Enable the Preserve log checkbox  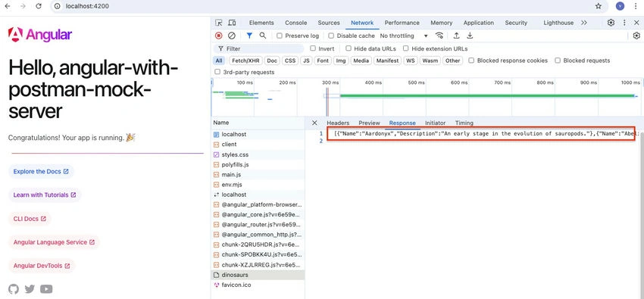click(x=280, y=36)
